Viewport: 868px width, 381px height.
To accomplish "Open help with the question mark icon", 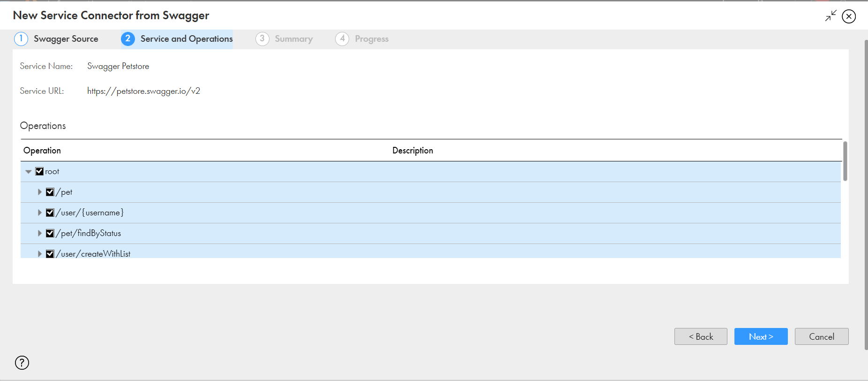I will point(22,363).
